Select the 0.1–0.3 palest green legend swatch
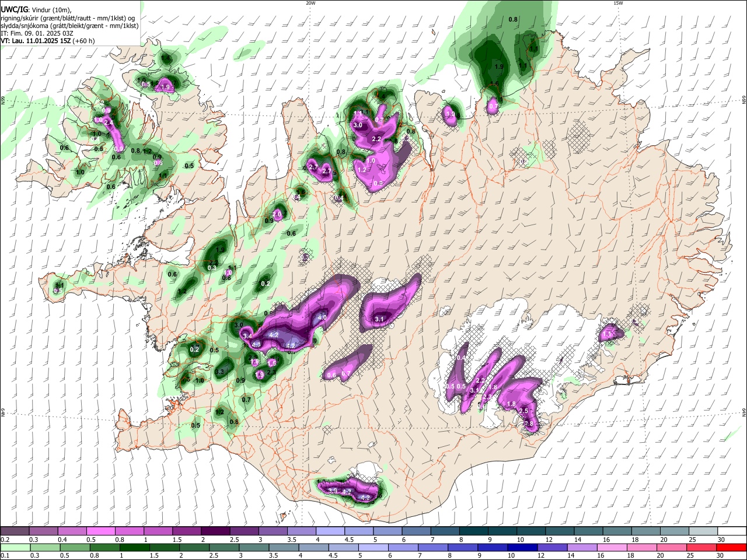The width and height of the screenshot is (747, 560). pos(15,547)
